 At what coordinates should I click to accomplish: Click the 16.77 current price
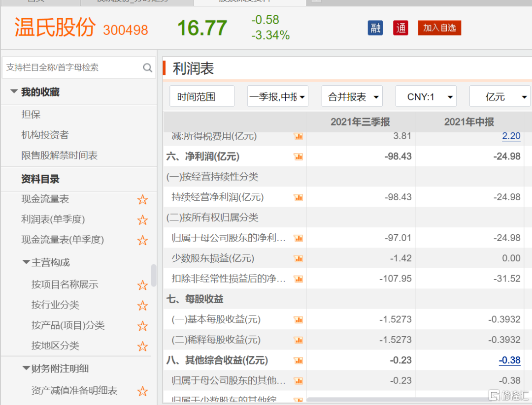click(x=202, y=28)
